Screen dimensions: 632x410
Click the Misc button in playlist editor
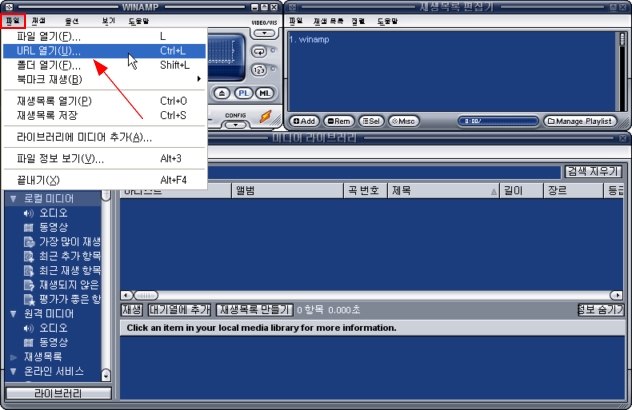403,121
